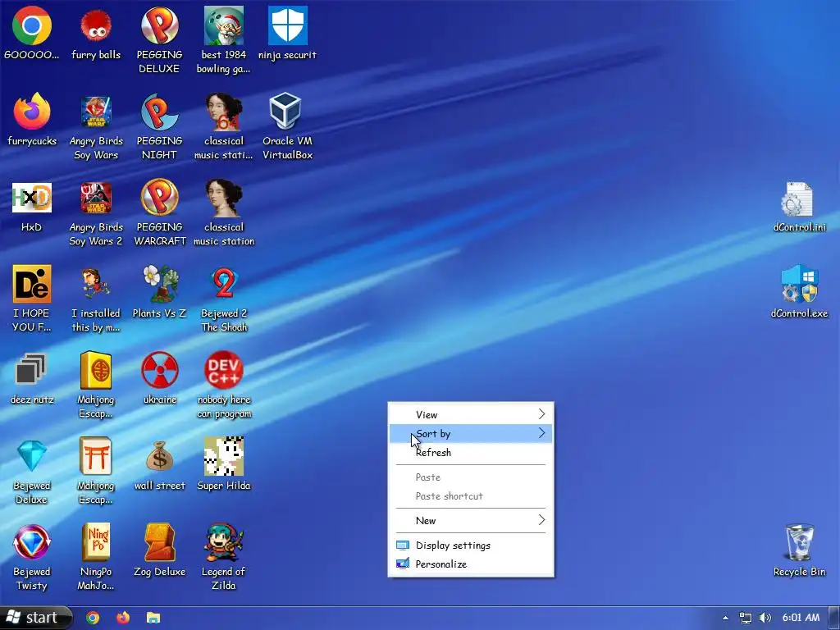This screenshot has width=840, height=630.
Task: Open the network tray icon
Action: (x=745, y=618)
